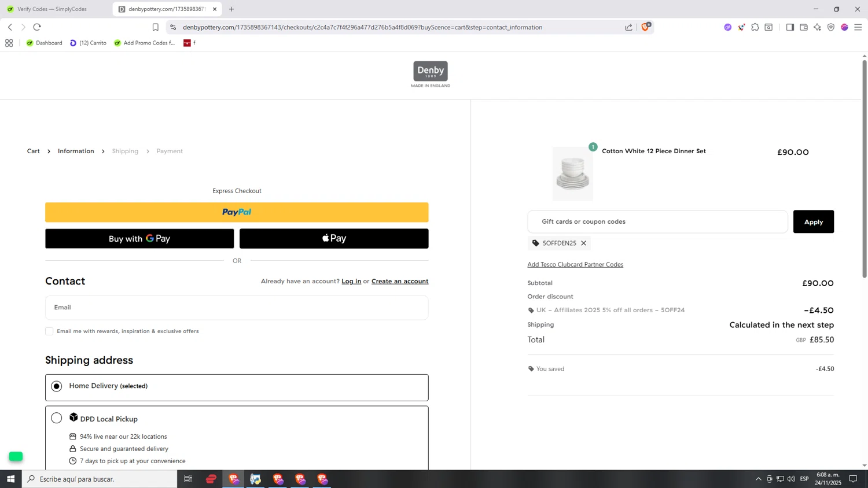Screen dimensions: 868x488
Task: Select the DPD Local Pickup radio option
Action: point(56,418)
